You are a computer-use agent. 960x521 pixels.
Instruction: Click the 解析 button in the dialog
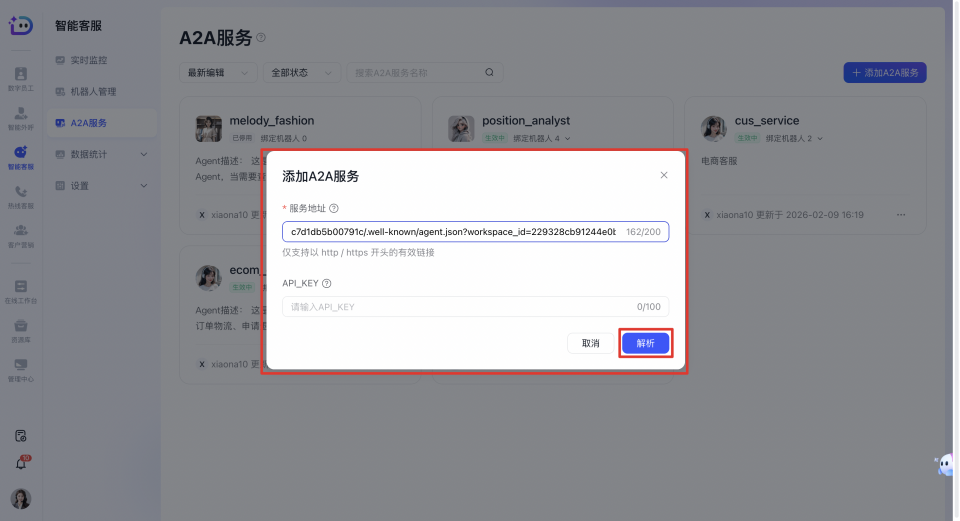point(645,343)
